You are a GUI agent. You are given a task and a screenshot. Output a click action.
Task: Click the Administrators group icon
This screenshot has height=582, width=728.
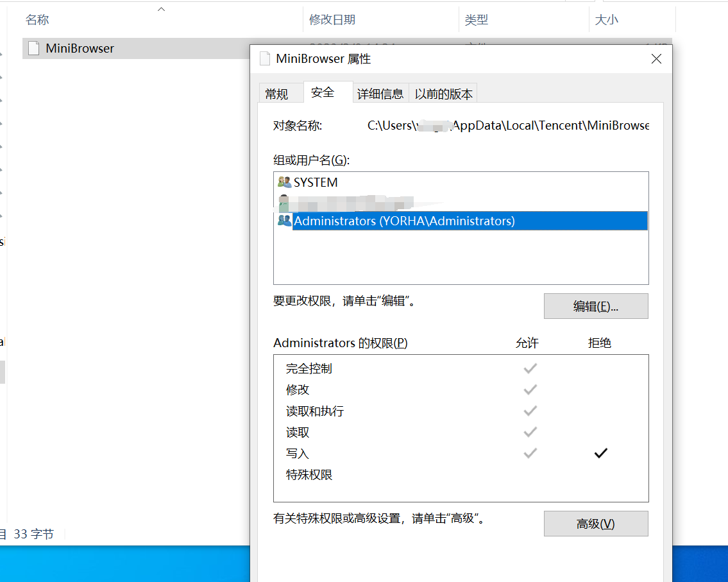tap(285, 220)
